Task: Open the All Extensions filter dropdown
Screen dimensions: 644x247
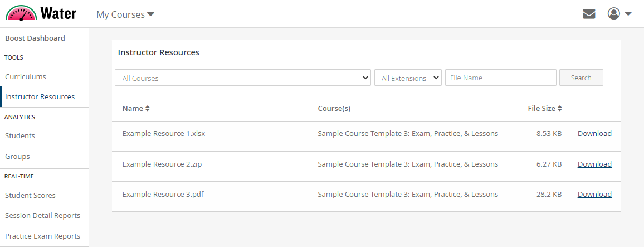Action: 408,78
